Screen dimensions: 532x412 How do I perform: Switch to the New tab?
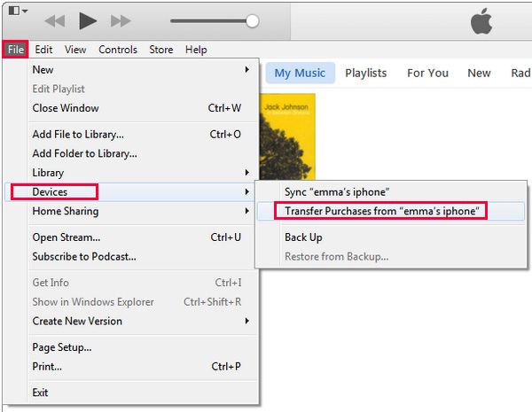pos(479,73)
